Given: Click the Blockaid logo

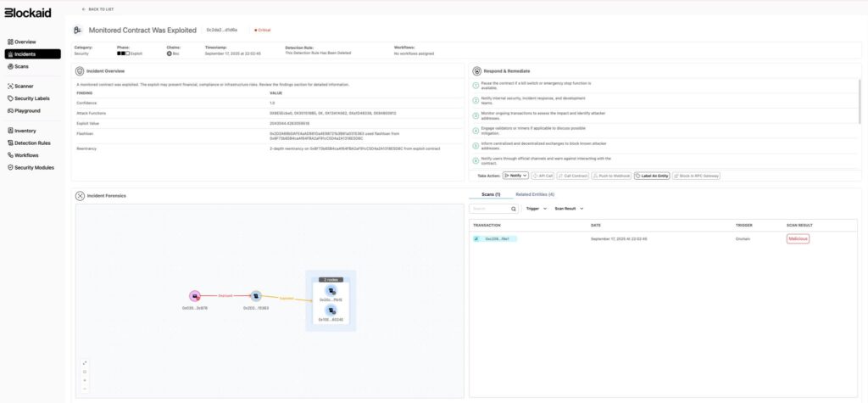Looking at the screenshot, I should tap(28, 13).
